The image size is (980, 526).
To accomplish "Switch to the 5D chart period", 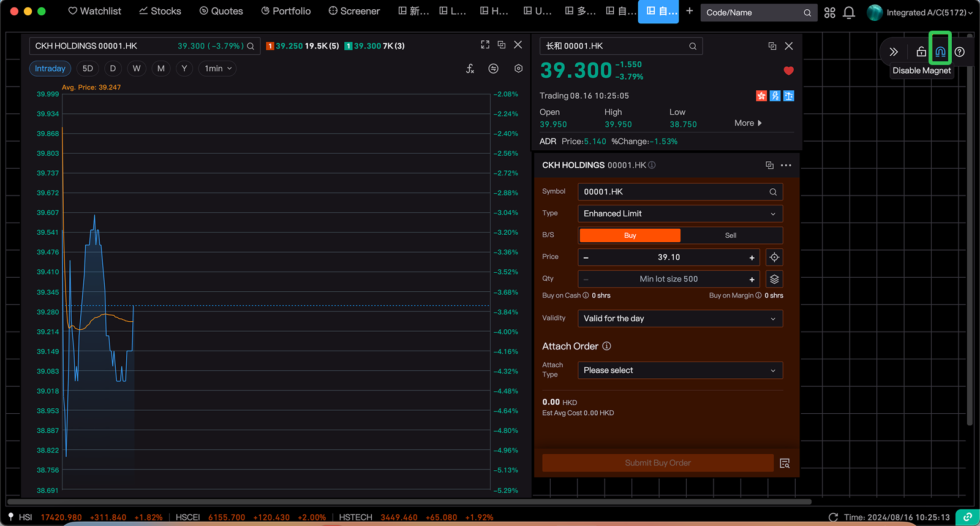I will (x=88, y=69).
